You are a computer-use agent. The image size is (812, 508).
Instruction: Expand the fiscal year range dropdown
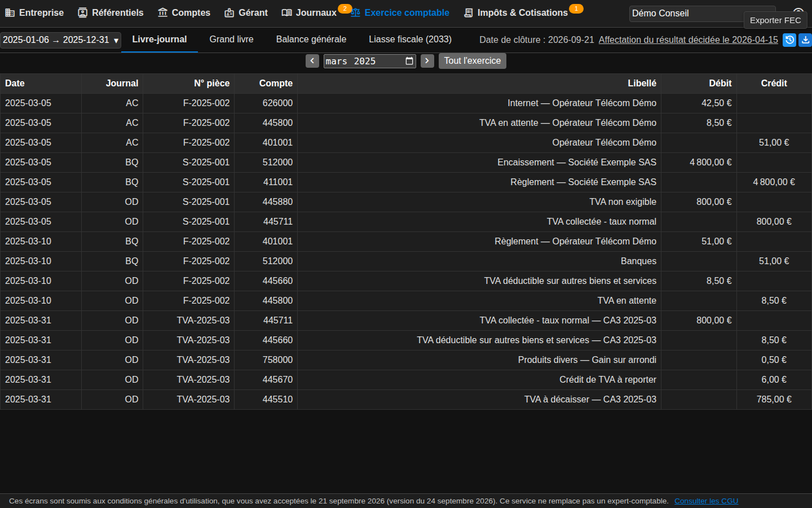pyautogui.click(x=60, y=40)
